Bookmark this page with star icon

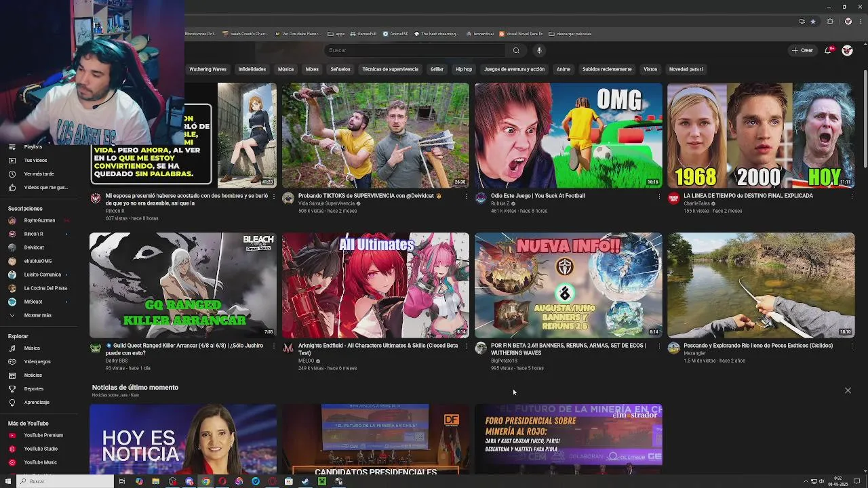(x=813, y=21)
